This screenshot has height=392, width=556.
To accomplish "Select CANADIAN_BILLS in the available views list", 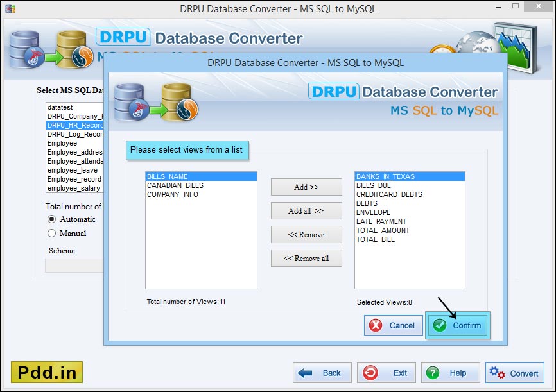I will coord(201,185).
